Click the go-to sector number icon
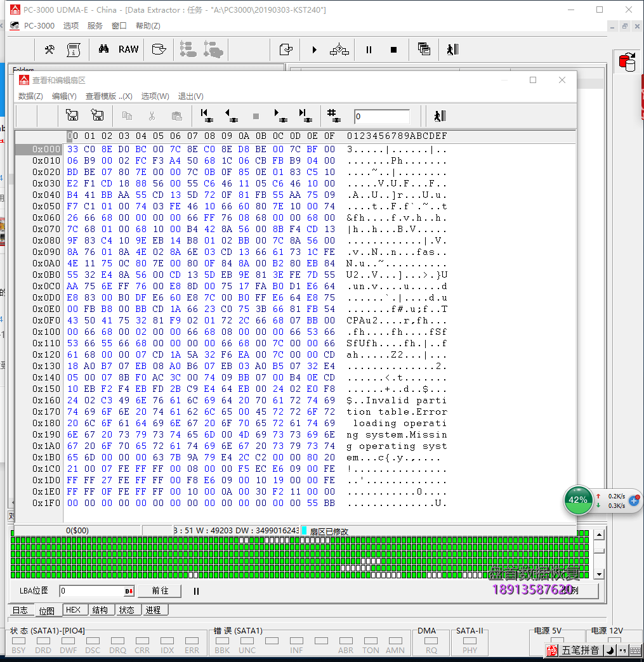Image resolution: width=644 pixels, height=662 pixels. pyautogui.click(x=334, y=115)
